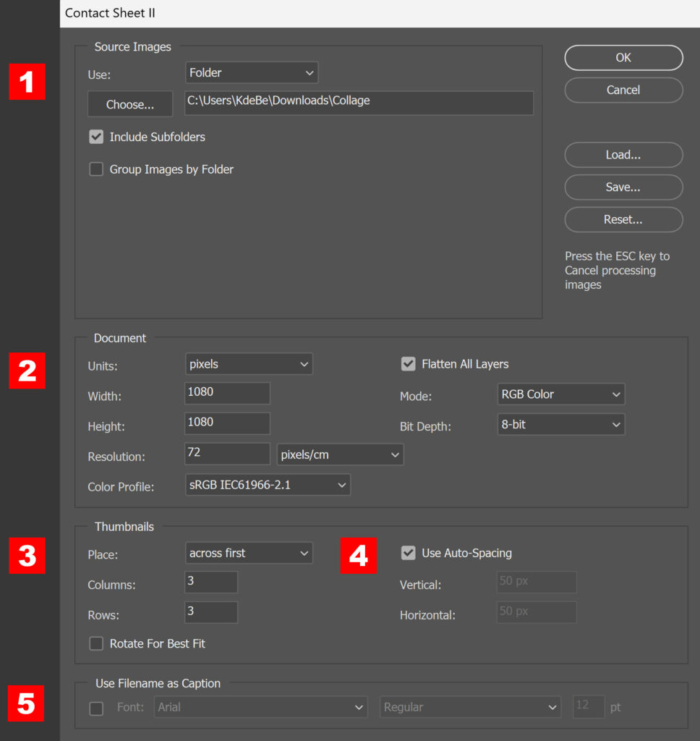Confirm the dialog with OK
This screenshot has height=741, width=700.
(623, 57)
